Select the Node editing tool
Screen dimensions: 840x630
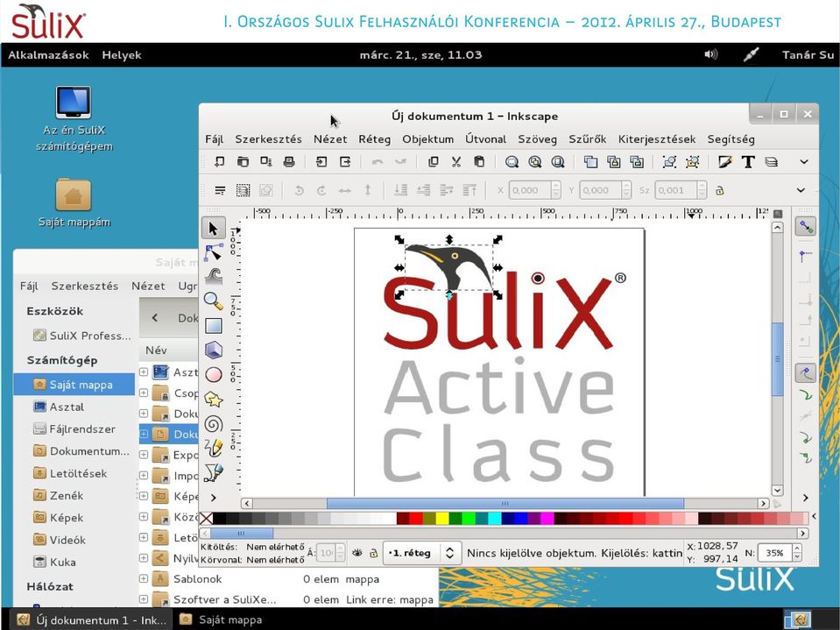[213, 252]
